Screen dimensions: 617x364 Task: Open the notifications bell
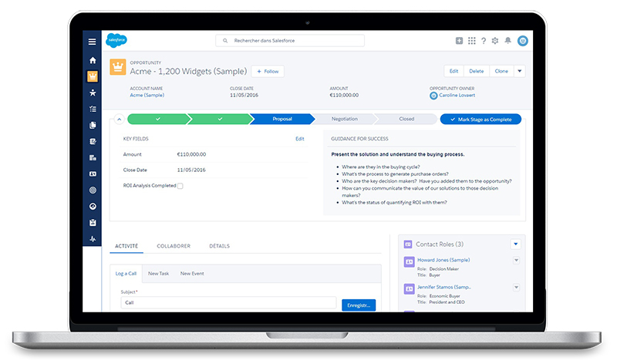(507, 41)
